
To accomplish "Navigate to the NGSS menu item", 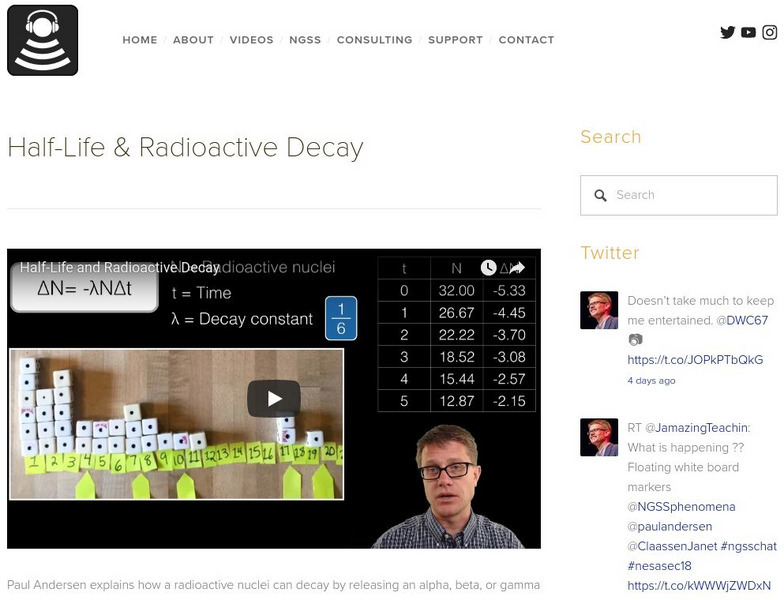I will 305,40.
